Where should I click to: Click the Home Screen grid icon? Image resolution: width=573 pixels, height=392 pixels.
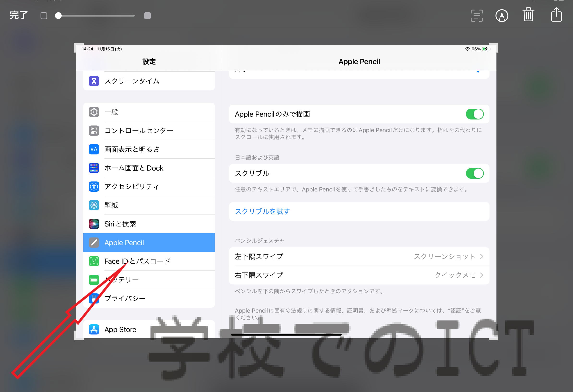click(x=94, y=168)
